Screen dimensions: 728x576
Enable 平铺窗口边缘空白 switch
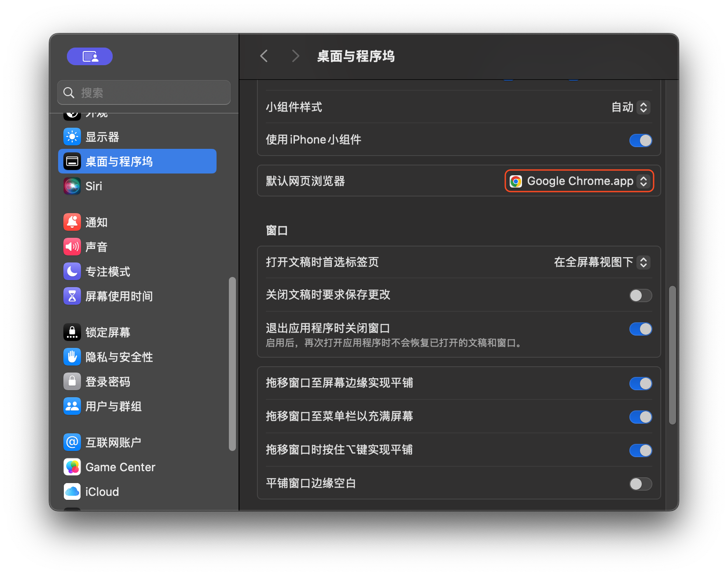coord(640,484)
